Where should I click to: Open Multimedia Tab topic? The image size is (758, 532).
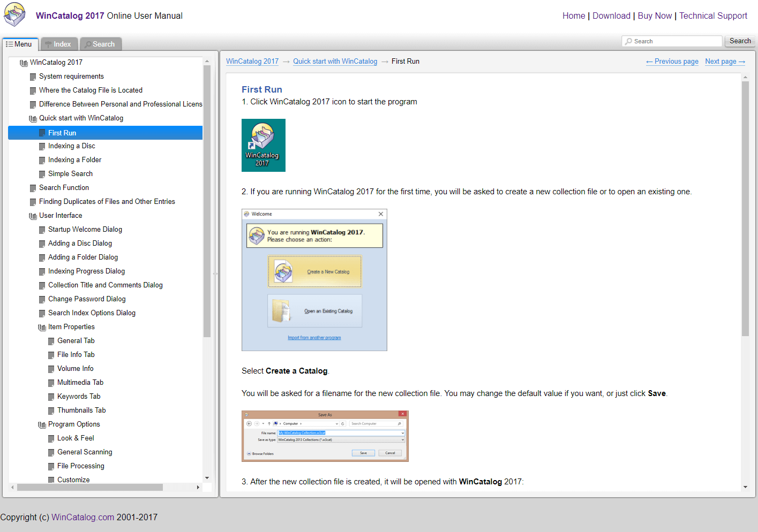click(80, 383)
